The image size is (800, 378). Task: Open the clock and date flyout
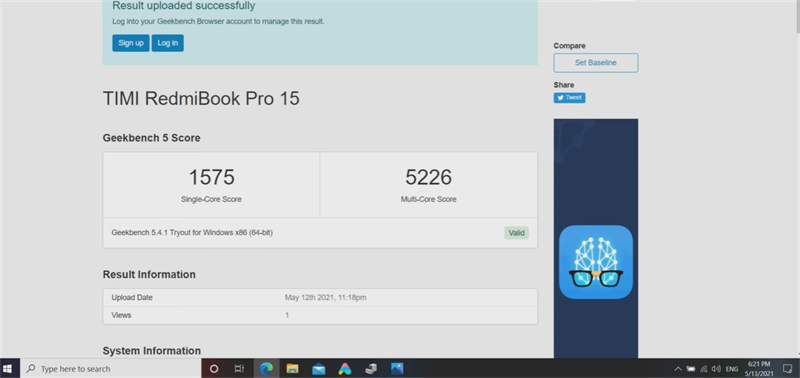[x=759, y=368]
